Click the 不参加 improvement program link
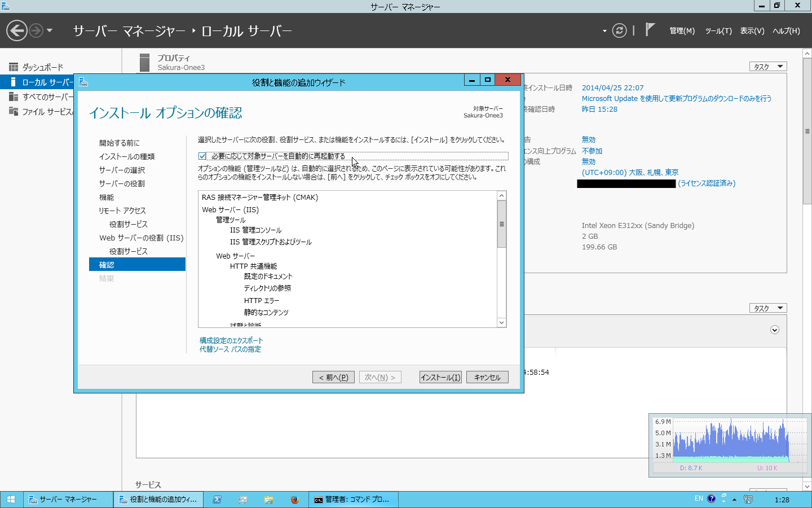 (x=592, y=151)
